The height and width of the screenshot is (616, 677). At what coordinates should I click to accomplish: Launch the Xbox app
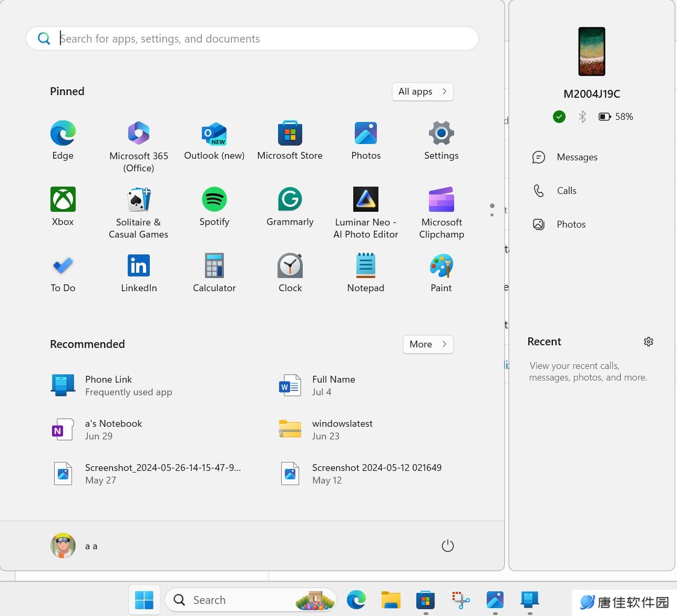[x=63, y=207]
